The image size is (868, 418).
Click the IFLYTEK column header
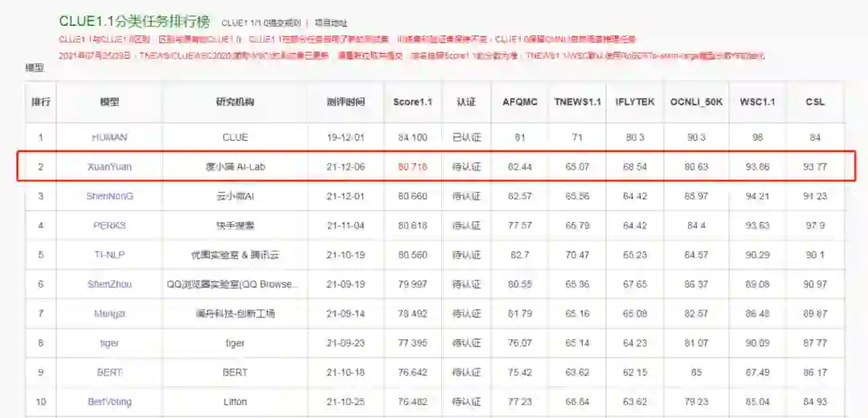pos(635,102)
